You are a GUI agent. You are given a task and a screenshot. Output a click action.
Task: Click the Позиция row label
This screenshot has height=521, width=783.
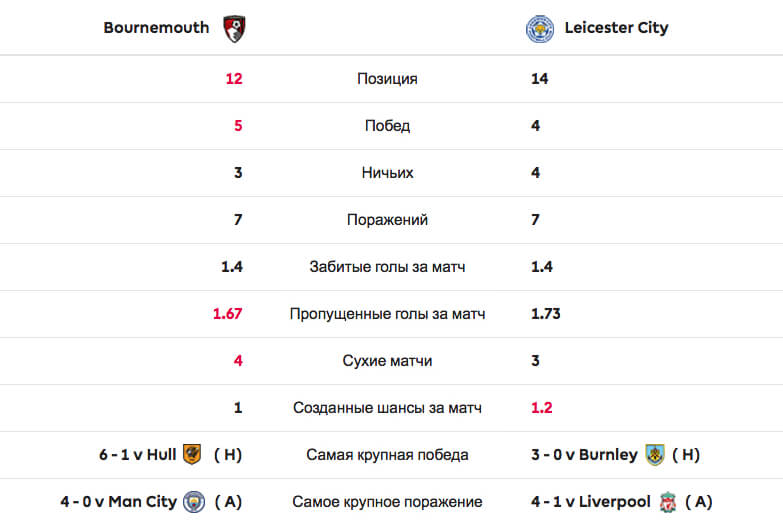[387, 79]
